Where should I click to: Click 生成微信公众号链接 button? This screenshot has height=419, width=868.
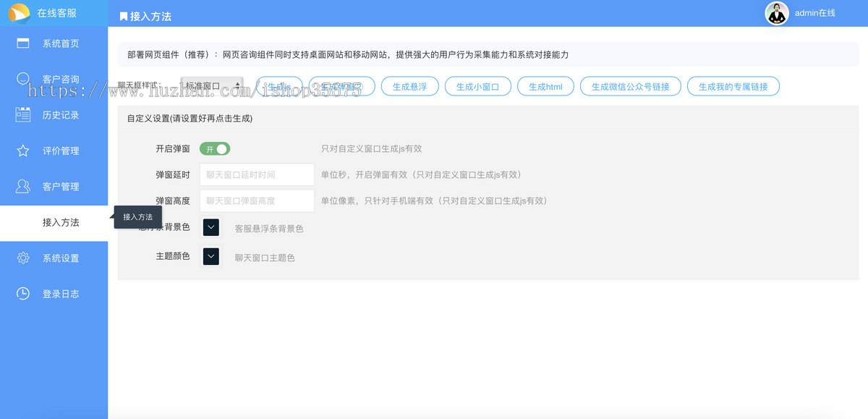click(x=631, y=86)
